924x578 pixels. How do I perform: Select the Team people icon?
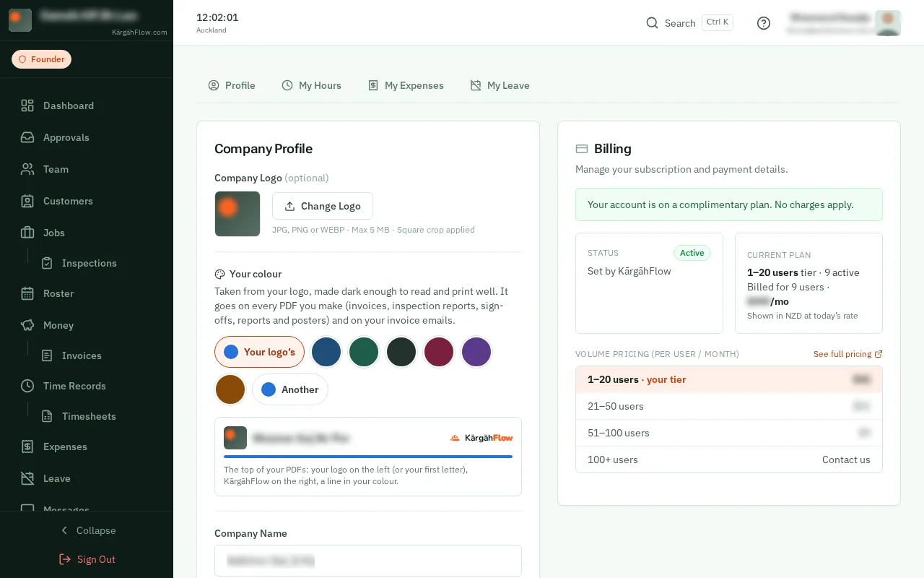coord(27,169)
